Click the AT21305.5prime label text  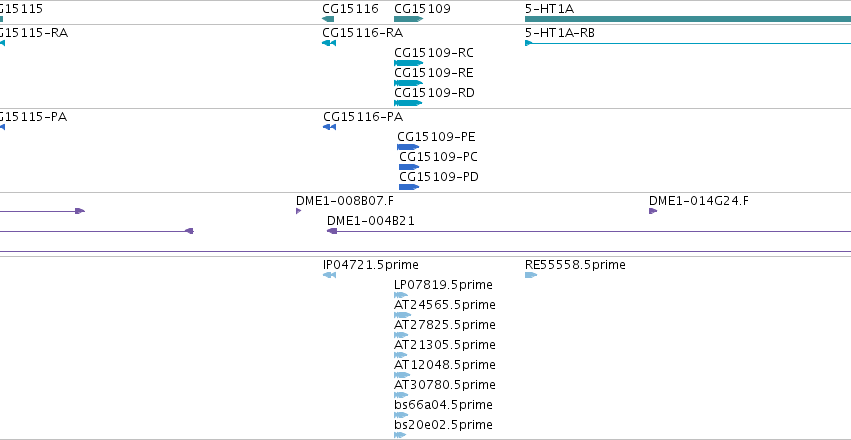(444, 345)
